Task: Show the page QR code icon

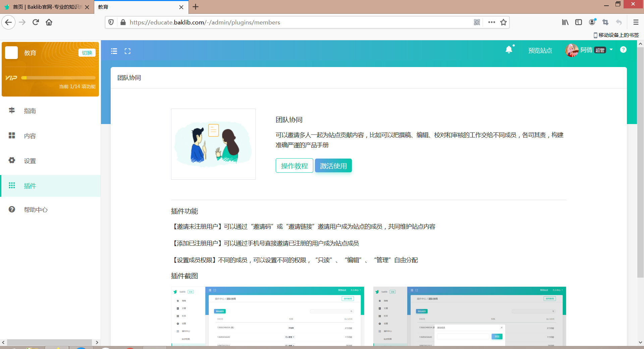Action: tap(477, 22)
